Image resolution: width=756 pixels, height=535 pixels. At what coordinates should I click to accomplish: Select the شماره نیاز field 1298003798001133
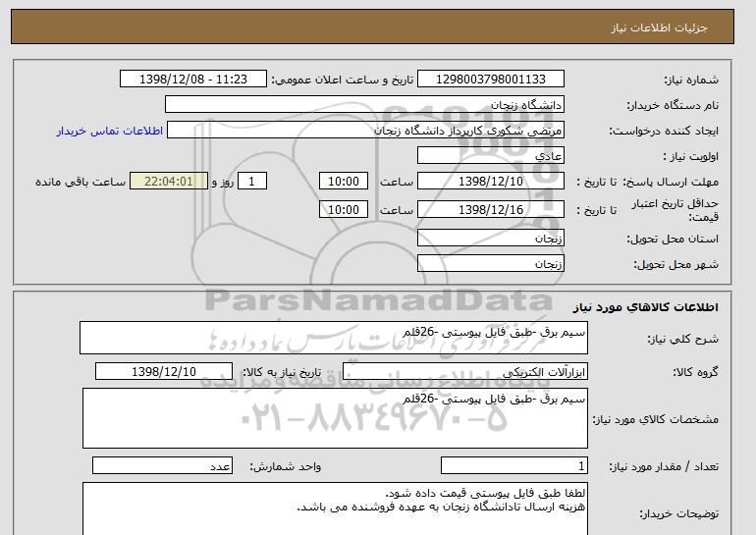490,80
